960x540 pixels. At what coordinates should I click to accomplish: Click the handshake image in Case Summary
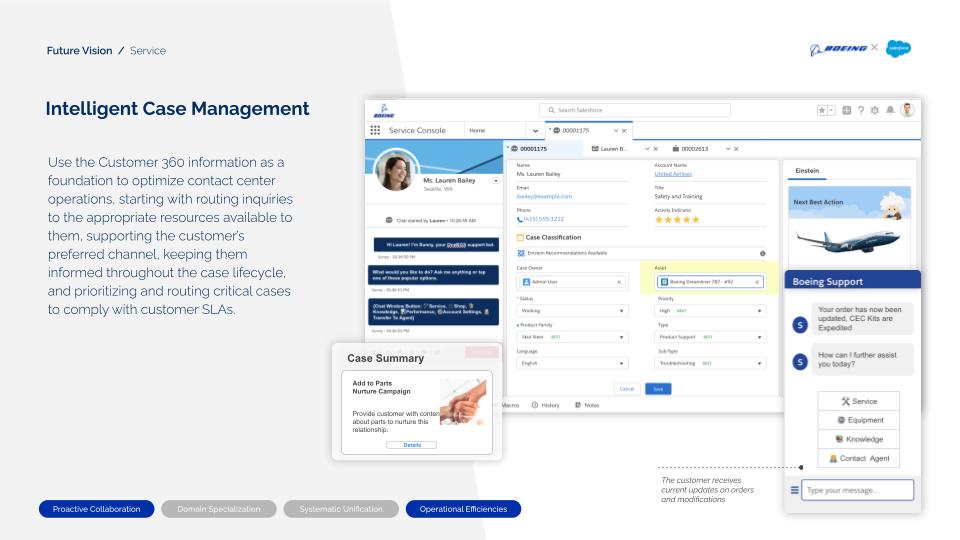(463, 402)
